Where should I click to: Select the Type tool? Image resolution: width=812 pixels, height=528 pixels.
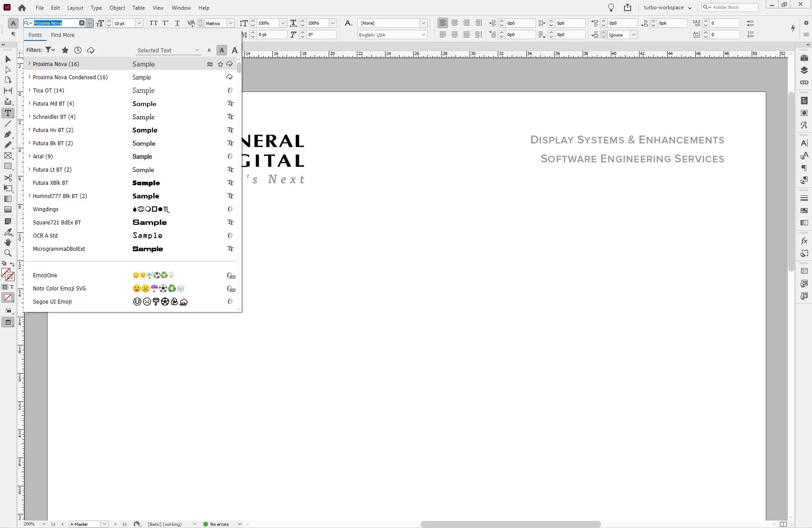pos(8,113)
